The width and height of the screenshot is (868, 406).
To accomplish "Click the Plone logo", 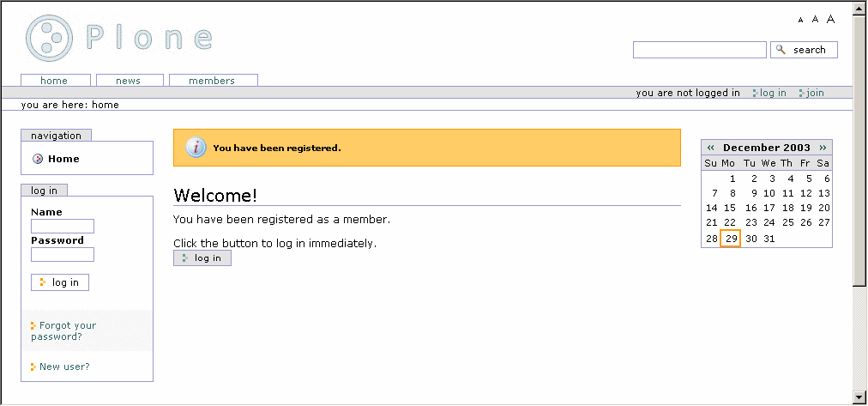I will tap(118, 39).
